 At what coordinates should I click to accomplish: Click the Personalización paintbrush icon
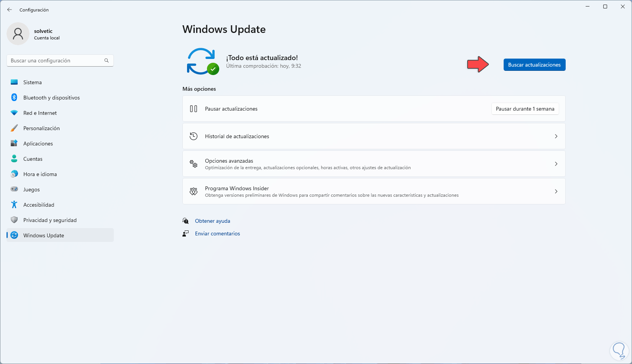point(14,128)
